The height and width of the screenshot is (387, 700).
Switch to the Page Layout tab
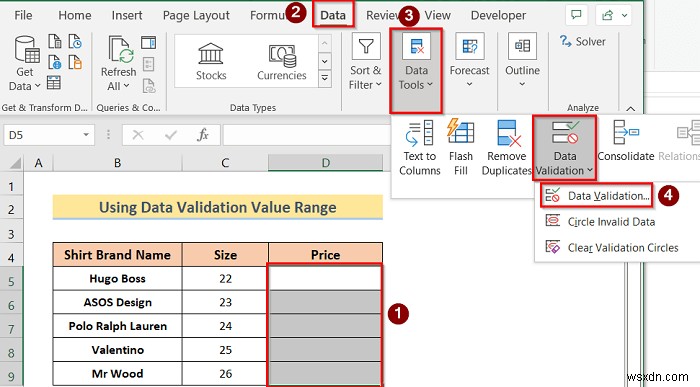point(196,15)
